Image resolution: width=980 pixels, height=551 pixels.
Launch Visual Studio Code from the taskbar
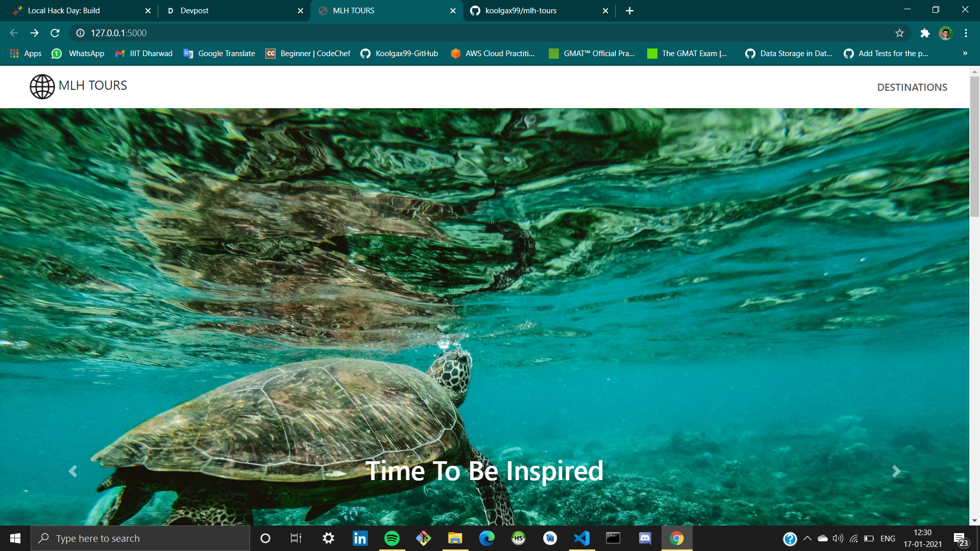582,538
